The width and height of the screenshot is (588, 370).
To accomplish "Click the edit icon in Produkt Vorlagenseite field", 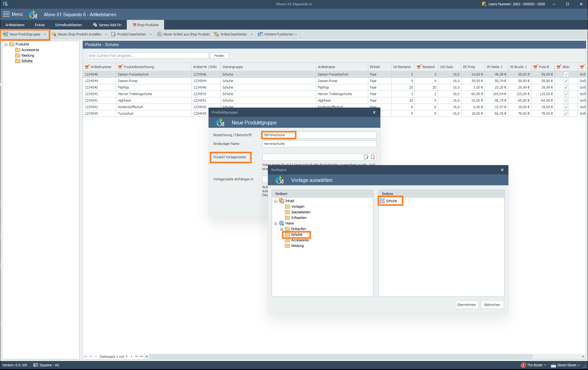I will [x=366, y=157].
